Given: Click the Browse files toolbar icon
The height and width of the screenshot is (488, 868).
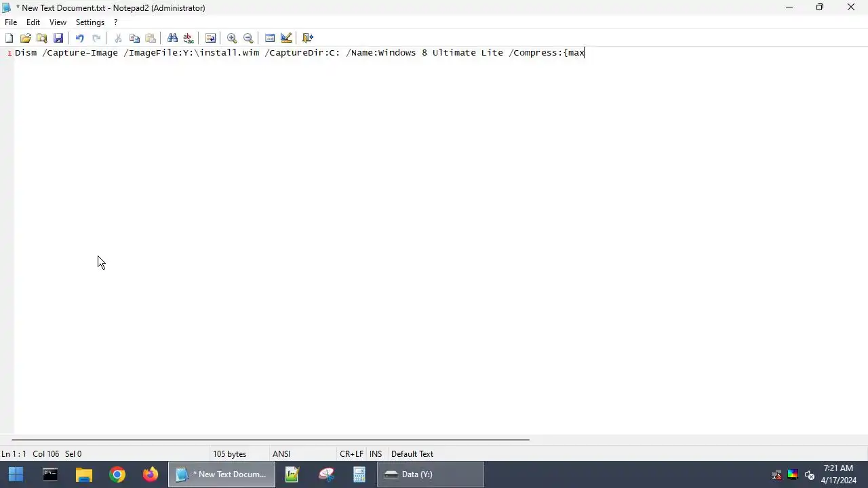Looking at the screenshot, I should pos(42,38).
